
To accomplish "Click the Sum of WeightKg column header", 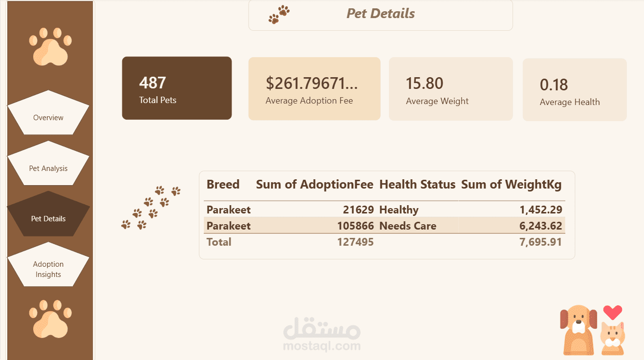I will (512, 185).
